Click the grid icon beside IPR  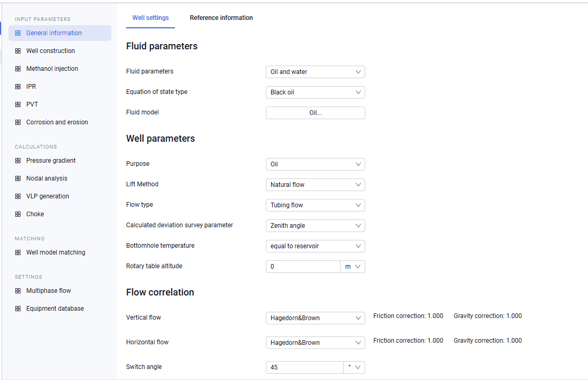tap(18, 87)
